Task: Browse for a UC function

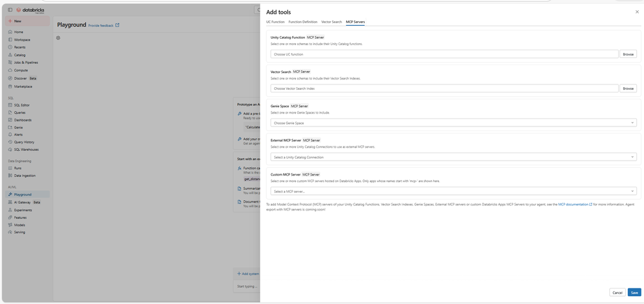Action: (629, 54)
